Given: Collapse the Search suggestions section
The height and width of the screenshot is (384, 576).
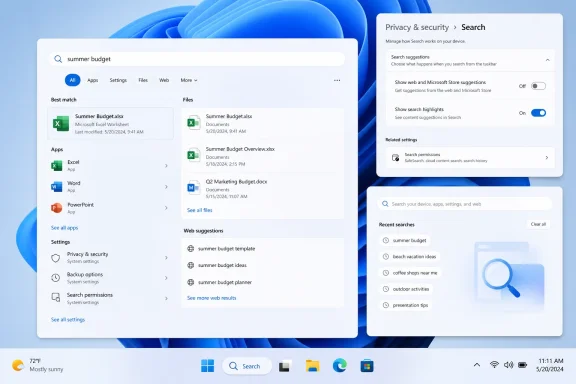Looking at the screenshot, I should (x=547, y=60).
